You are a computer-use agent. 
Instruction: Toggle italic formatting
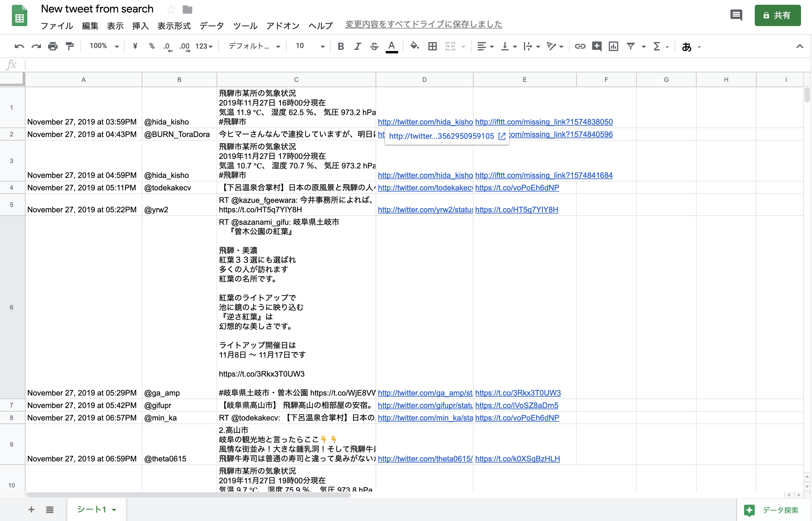[x=357, y=46]
